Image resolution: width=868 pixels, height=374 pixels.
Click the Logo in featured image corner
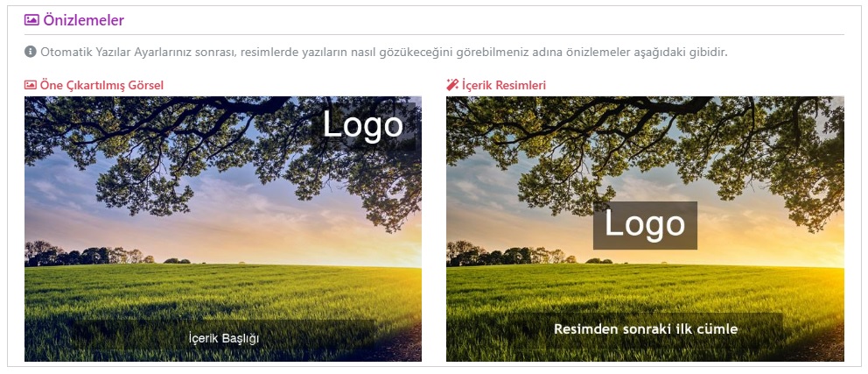tap(362, 125)
